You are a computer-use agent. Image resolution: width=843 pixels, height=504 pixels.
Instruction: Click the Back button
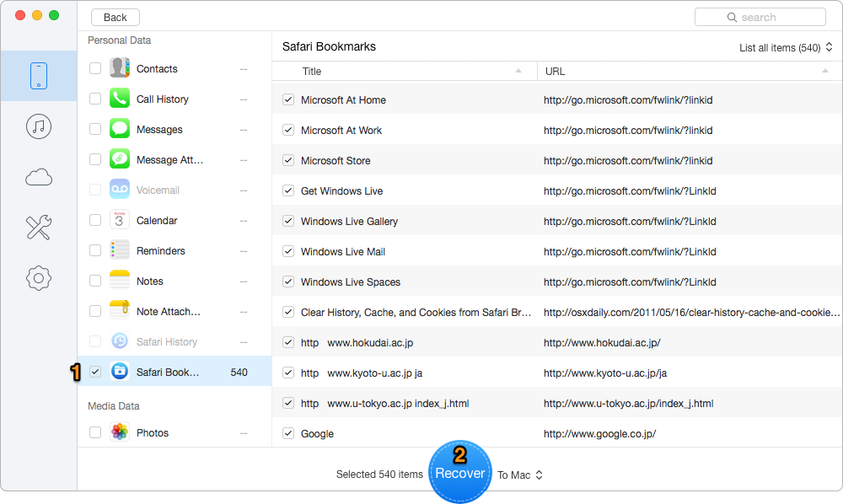click(115, 17)
